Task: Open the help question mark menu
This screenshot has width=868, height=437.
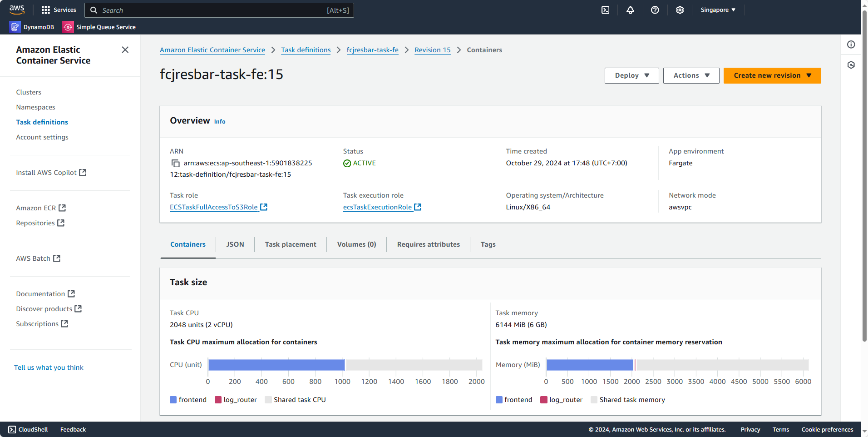Action: 655,10
